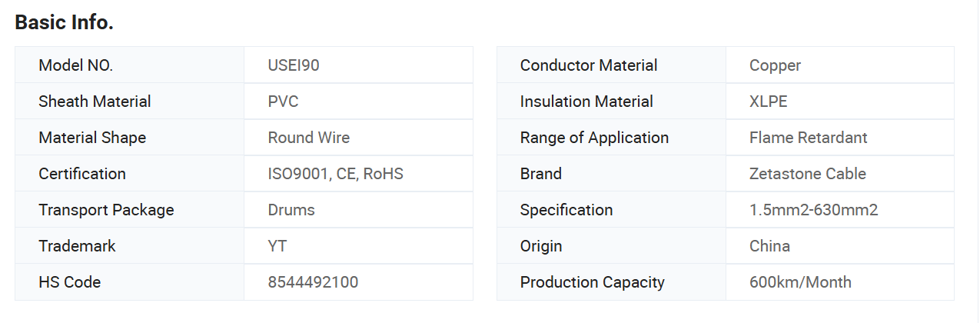Select the Model NO. label cell
This screenshot has width=980, height=323.
click(x=141, y=65)
